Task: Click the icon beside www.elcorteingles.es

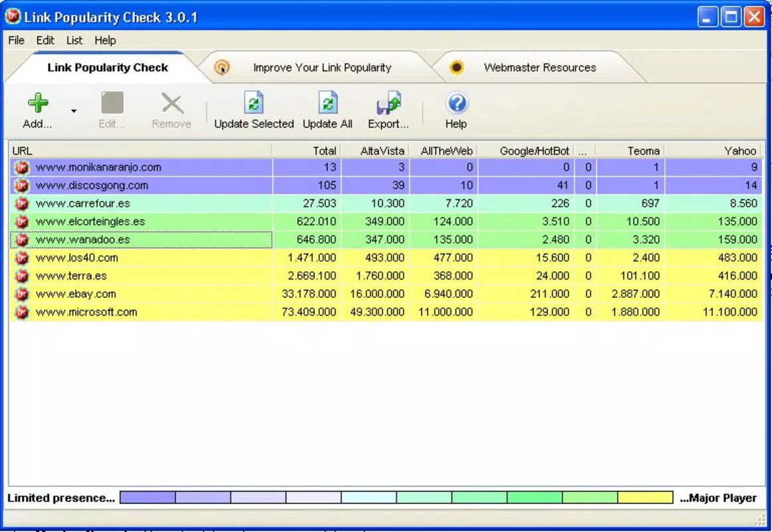Action: pos(22,221)
